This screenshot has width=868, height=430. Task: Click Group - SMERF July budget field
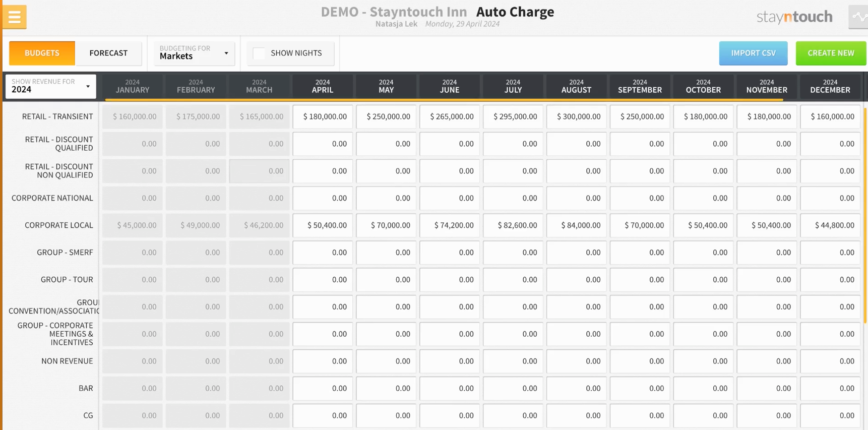pos(513,253)
